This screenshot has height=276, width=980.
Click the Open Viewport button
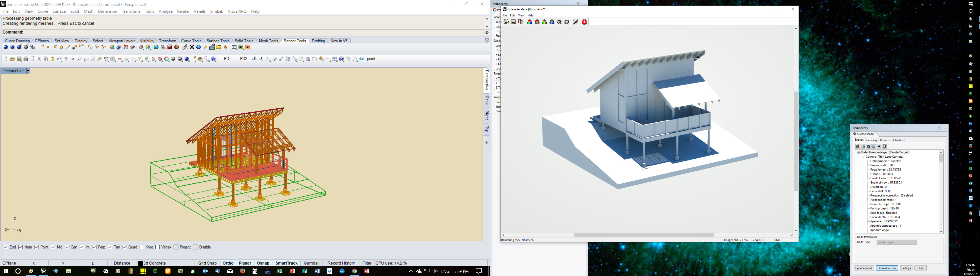tap(864, 268)
